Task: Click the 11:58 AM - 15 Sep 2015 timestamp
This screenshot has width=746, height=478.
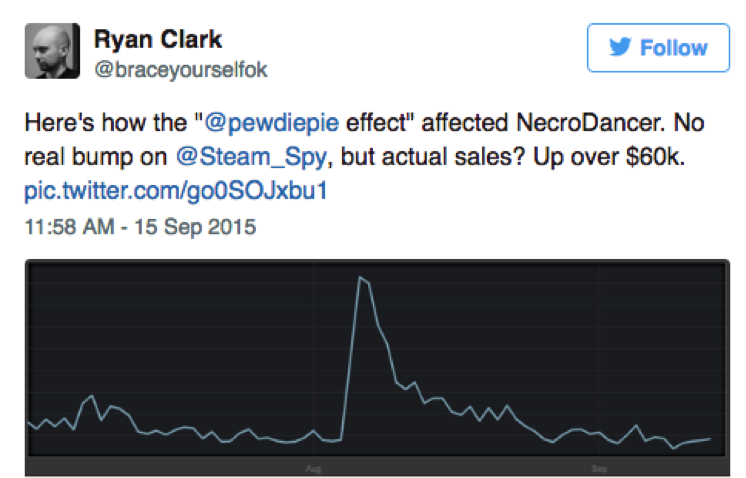Action: (140, 227)
